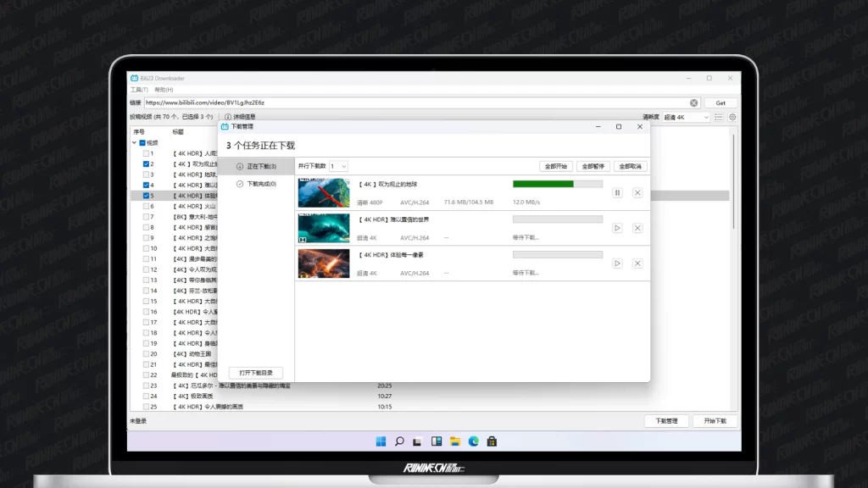
Task: Start the second task with play icon
Action: [617, 228]
